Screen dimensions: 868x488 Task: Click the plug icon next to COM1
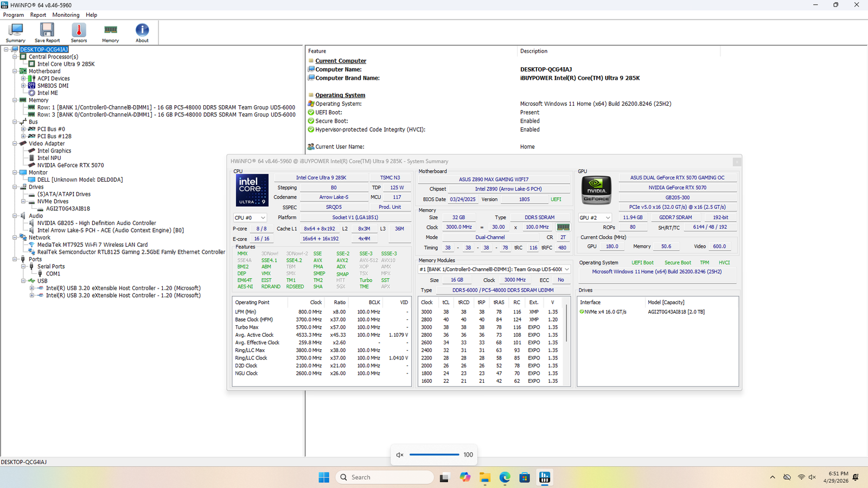pos(40,273)
